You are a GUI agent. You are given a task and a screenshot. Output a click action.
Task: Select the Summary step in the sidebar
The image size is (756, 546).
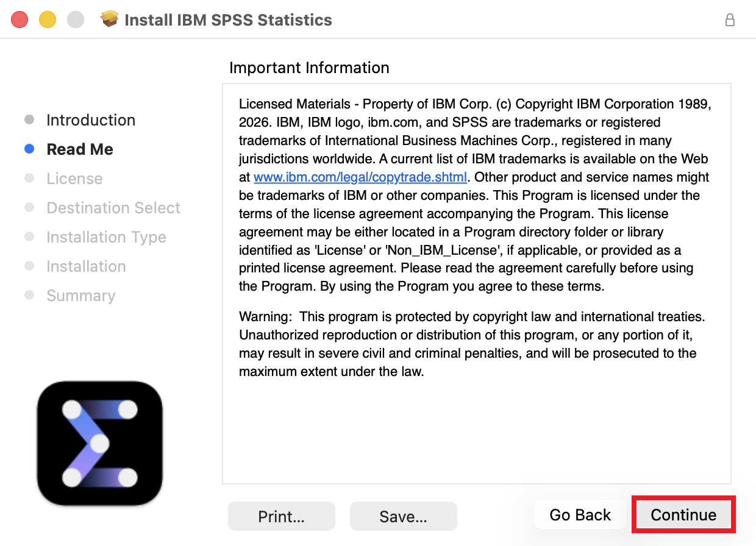(80, 296)
